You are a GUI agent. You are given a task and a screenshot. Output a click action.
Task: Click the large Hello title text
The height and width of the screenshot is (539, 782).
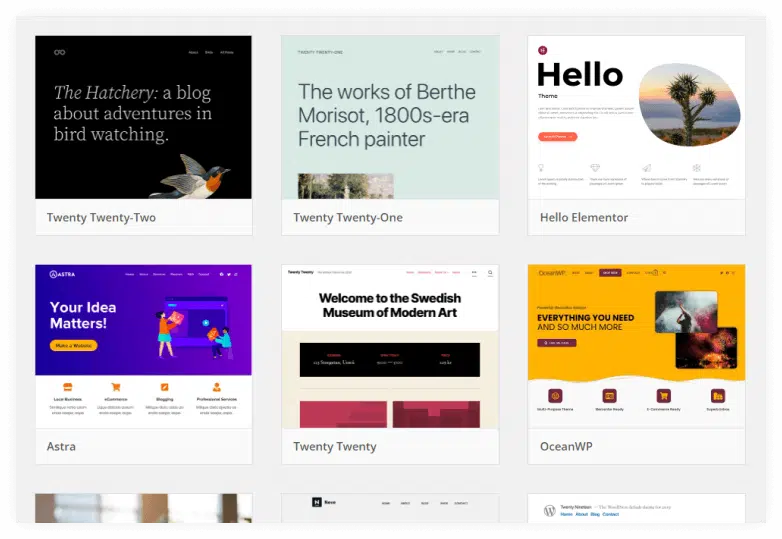click(x=580, y=75)
